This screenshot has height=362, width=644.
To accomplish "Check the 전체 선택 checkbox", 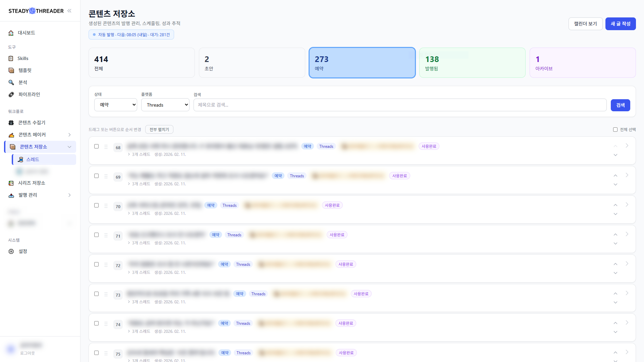I will coord(615,130).
